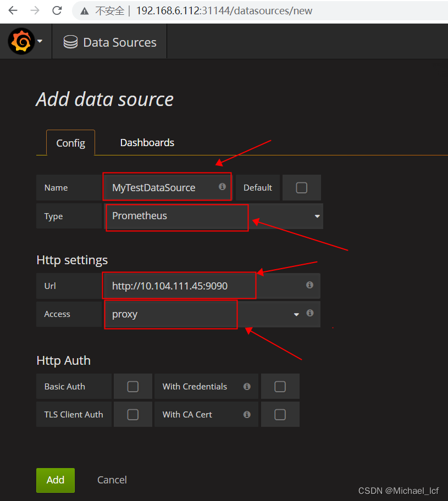Open the Type dropdown showing Prometheus
448x501 pixels.
(214, 216)
